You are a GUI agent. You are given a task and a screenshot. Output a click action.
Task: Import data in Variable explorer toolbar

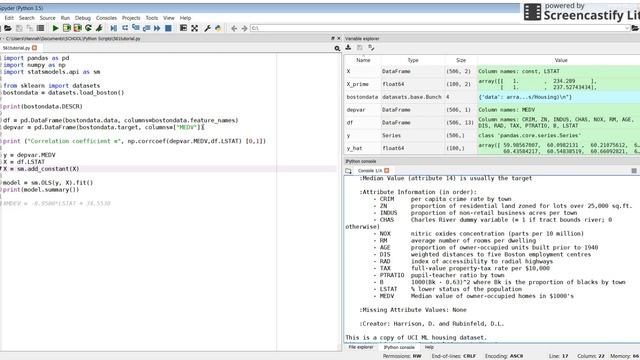click(348, 48)
